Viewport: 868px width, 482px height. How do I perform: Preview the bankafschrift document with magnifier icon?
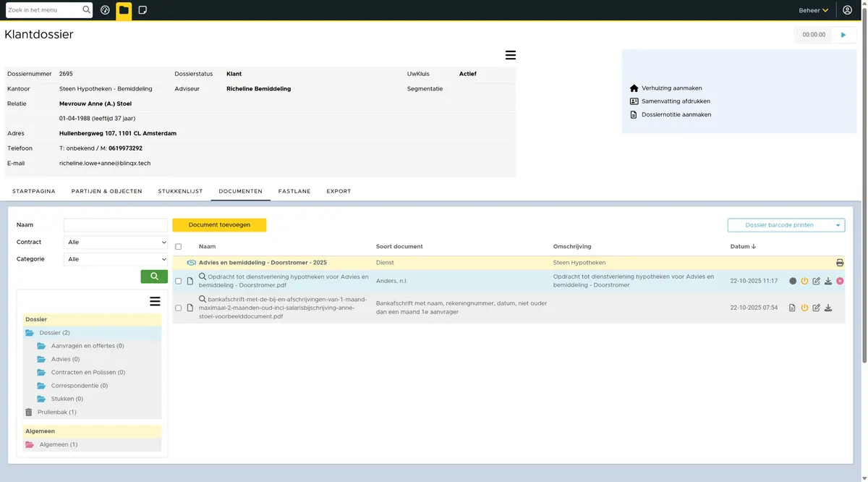203,299
